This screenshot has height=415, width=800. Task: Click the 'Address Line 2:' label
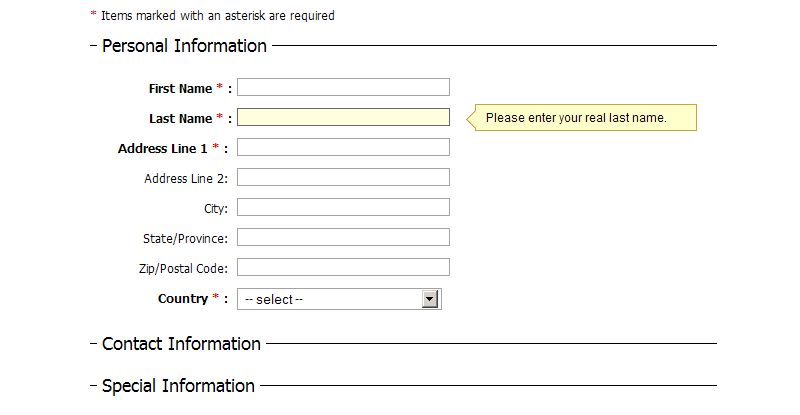click(186, 179)
